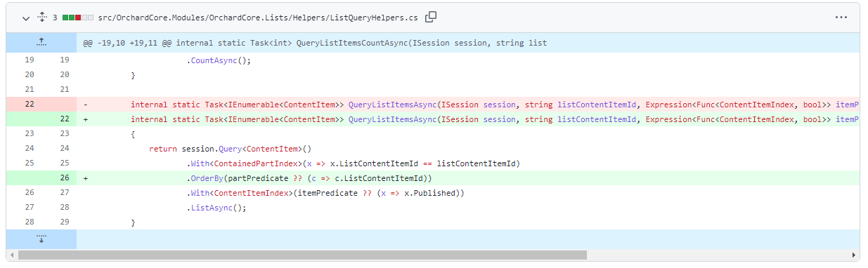868x268 pixels.
Task: Click the scrollbar left arrow
Action: (11, 255)
